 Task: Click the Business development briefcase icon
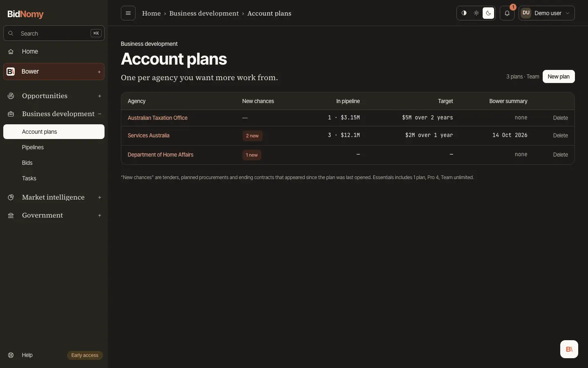11,114
